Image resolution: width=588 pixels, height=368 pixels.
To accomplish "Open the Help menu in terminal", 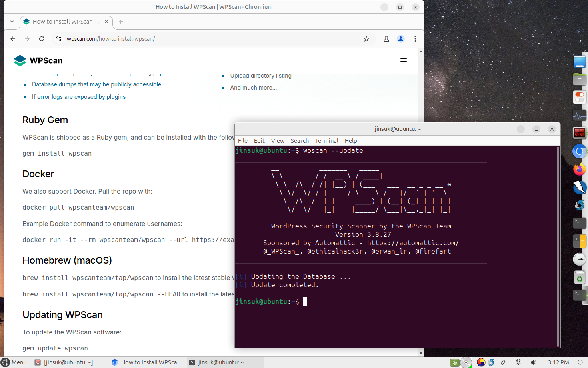I will (x=351, y=141).
